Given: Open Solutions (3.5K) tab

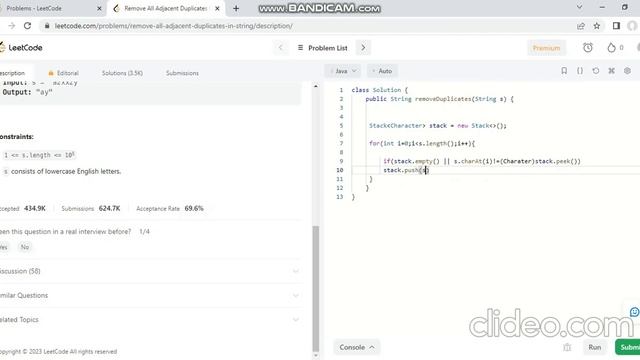Looking at the screenshot, I should (x=122, y=73).
